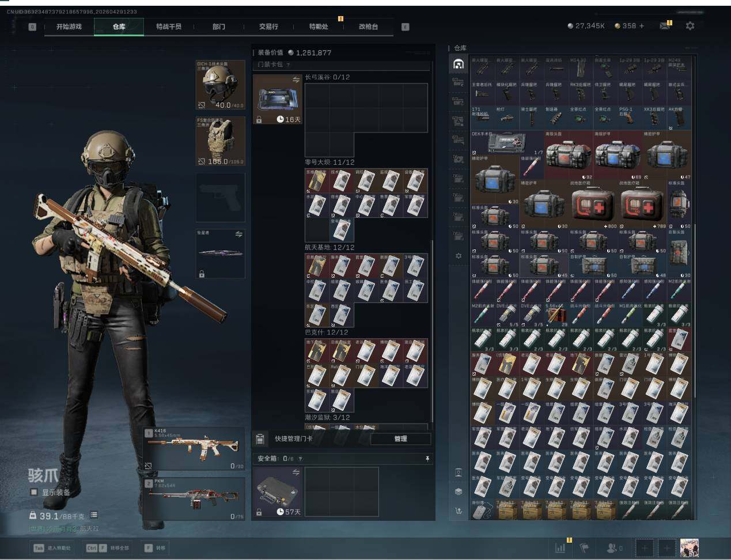Select the DEK手术包 item

(x=508, y=142)
